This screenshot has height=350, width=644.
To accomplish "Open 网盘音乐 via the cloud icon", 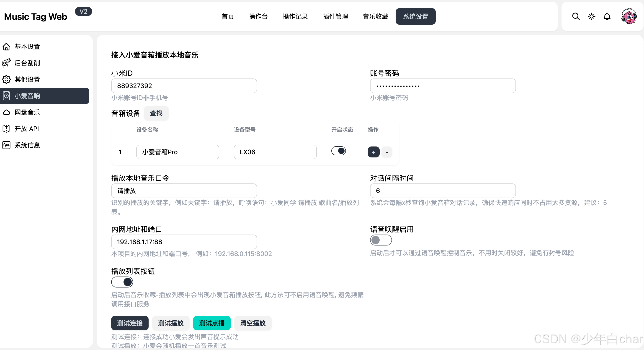I will (27, 112).
